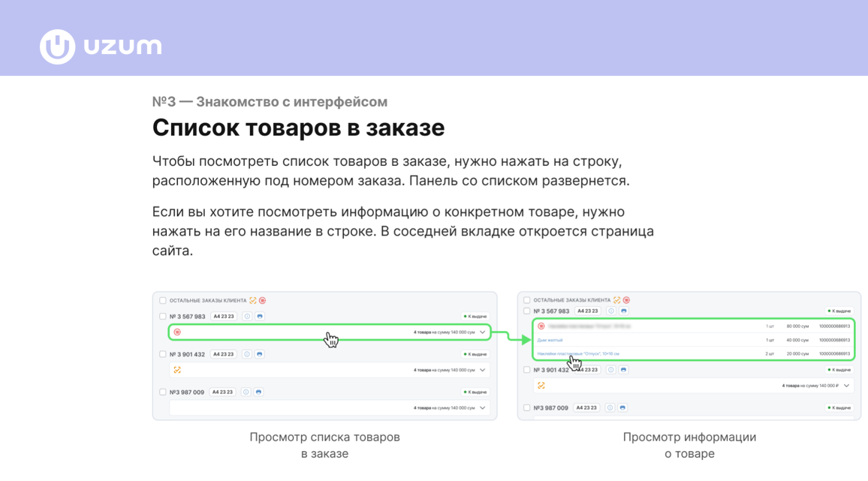
Task: Click print icon for order 3 901 432, right screenshot
Action: (x=623, y=370)
